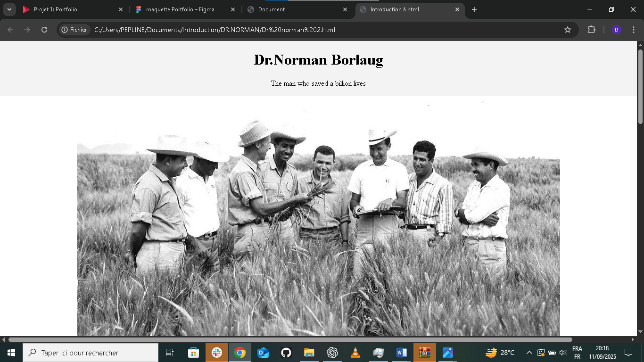Screen dimensions: 644x362
Task: Close the Document tab
Action: click(x=345, y=9)
